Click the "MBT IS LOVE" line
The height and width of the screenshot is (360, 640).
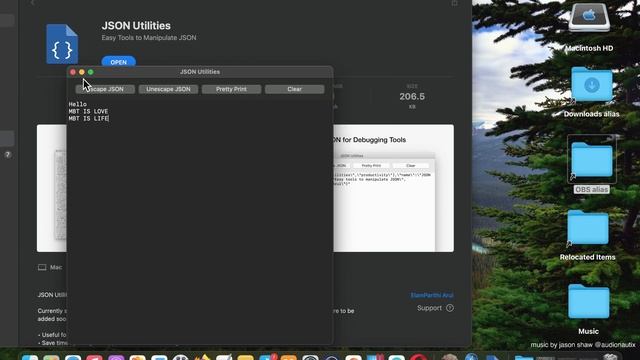pyautogui.click(x=88, y=111)
